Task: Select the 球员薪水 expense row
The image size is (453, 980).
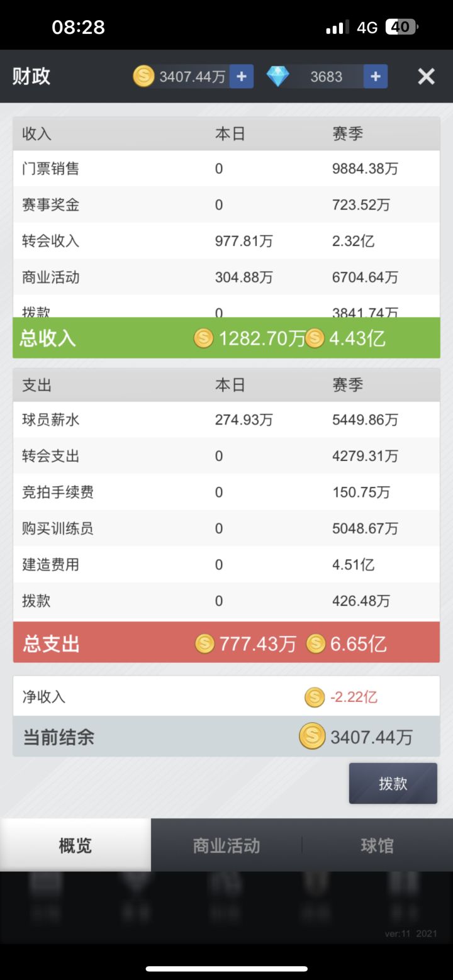Action: [226, 420]
